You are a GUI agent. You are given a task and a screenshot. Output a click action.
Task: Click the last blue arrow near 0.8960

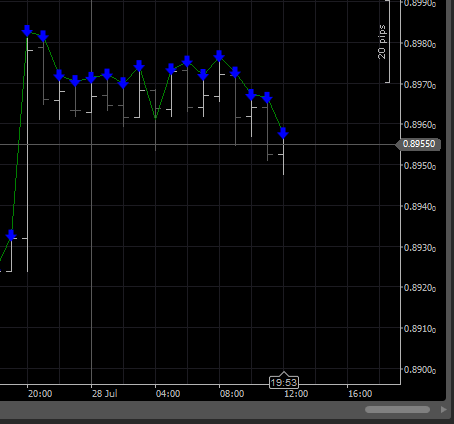pyautogui.click(x=283, y=133)
